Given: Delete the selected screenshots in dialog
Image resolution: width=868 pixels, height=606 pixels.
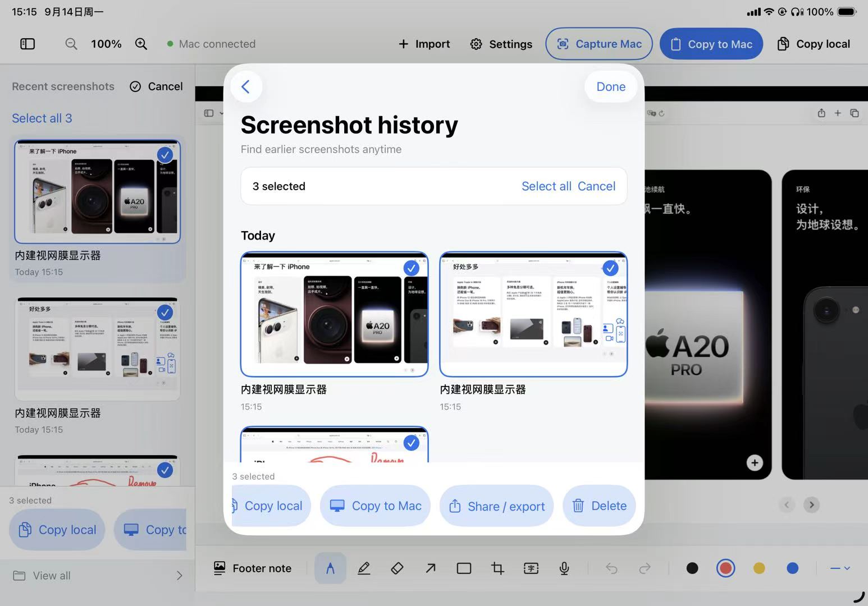Looking at the screenshot, I should click(x=599, y=506).
